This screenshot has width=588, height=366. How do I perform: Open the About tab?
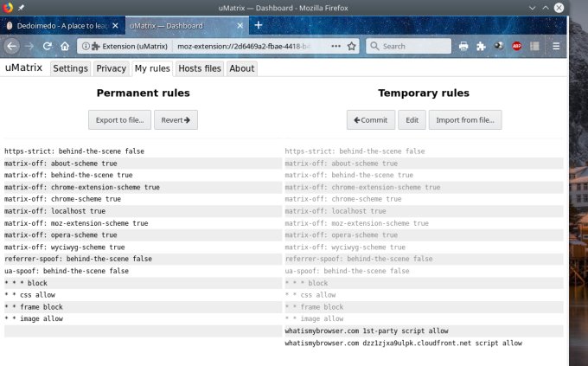pos(242,68)
